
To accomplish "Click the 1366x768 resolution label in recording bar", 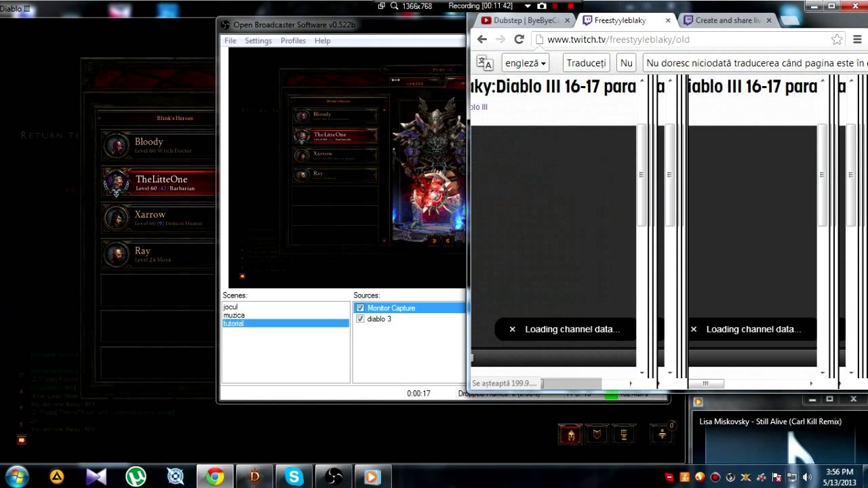I will [x=416, y=6].
